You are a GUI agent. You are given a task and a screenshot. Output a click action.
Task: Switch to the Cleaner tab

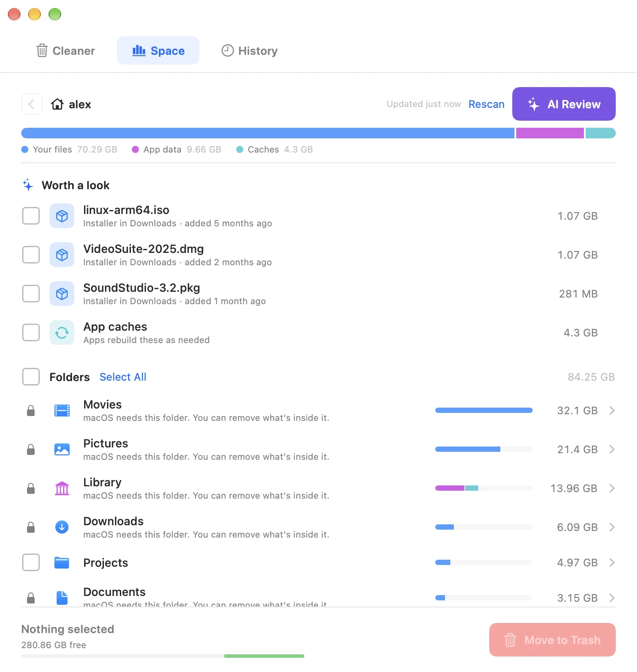click(x=65, y=51)
